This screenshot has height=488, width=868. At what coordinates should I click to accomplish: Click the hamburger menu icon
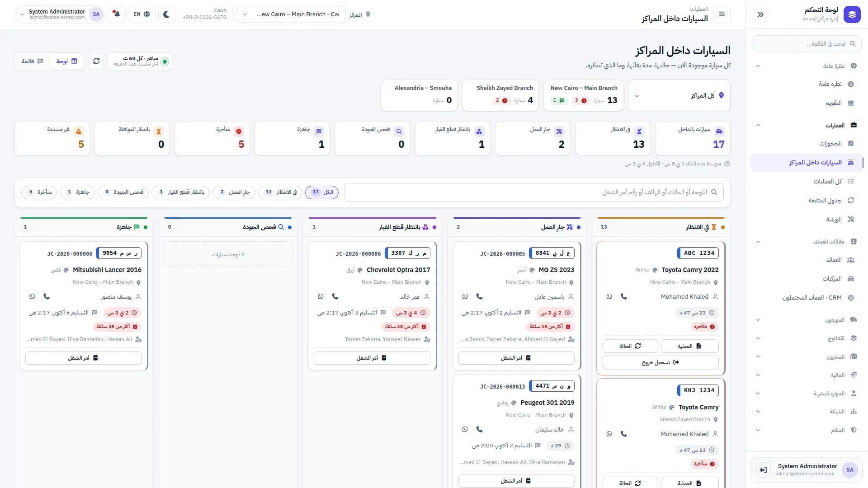point(722,14)
